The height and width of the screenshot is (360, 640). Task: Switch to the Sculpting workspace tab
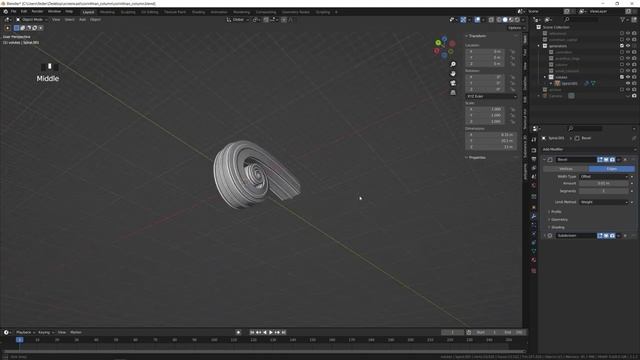(x=128, y=12)
